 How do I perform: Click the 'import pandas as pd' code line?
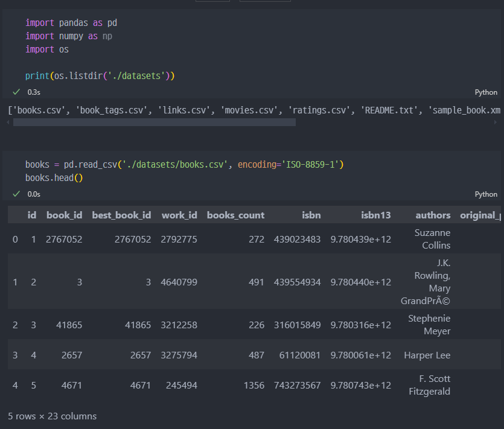[x=71, y=23]
